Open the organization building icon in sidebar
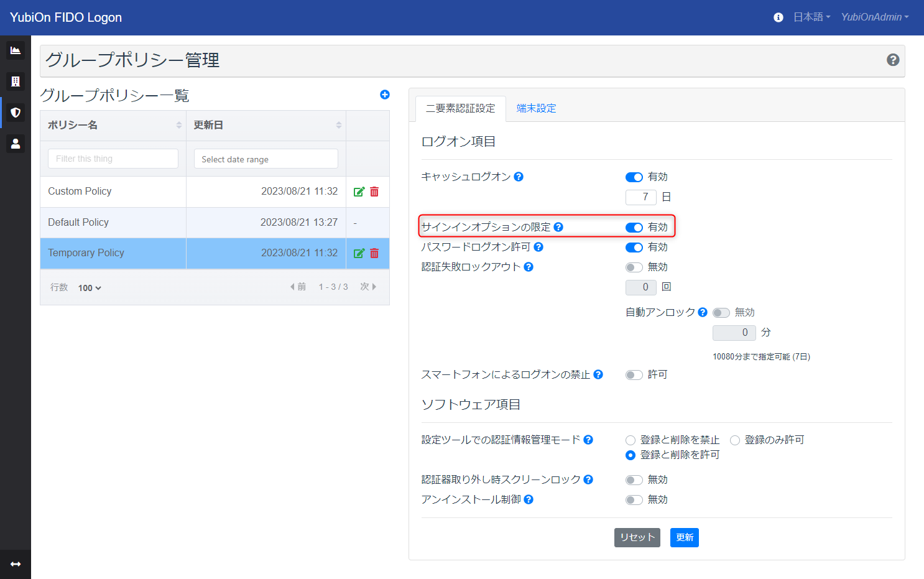Image resolution: width=924 pixels, height=579 pixels. [x=16, y=81]
